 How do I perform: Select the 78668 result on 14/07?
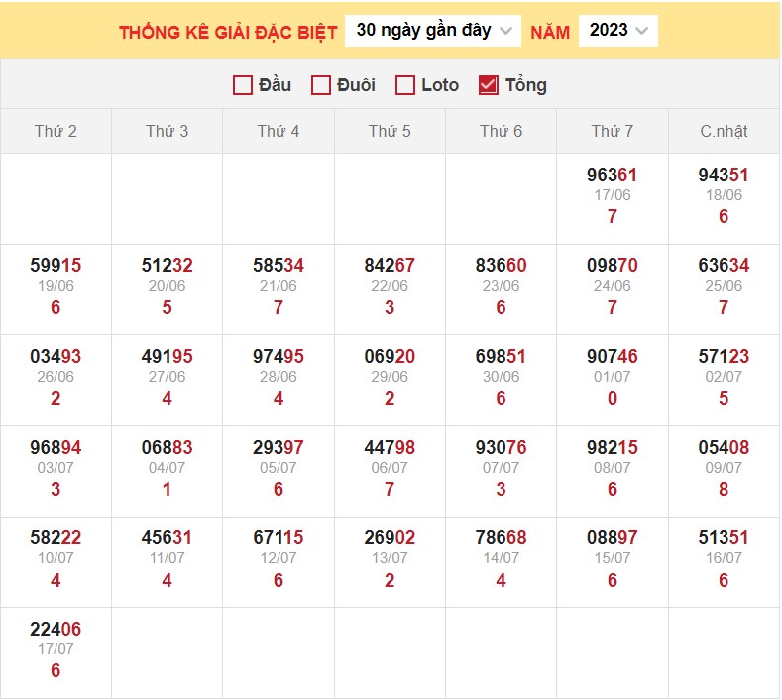click(501, 538)
